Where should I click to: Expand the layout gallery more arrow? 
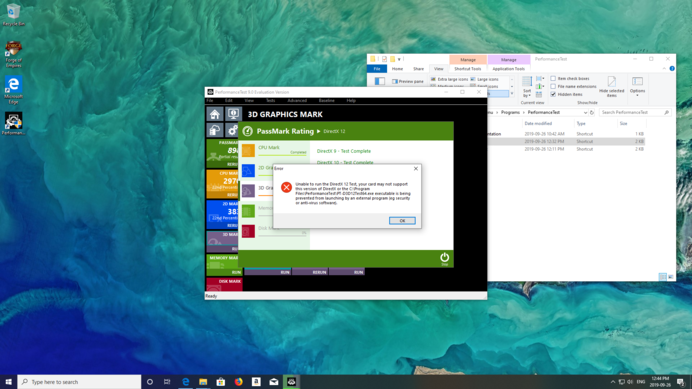click(512, 94)
